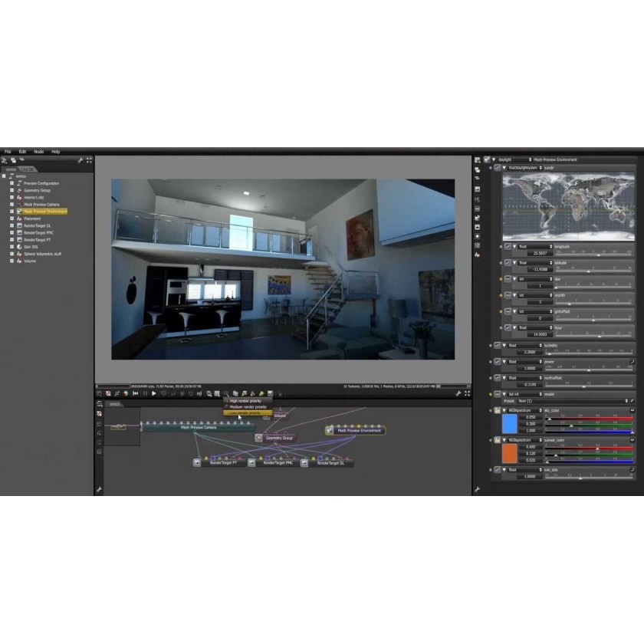
Task: Expand the RenderTarget DL tree item
Action: [x=12, y=225]
